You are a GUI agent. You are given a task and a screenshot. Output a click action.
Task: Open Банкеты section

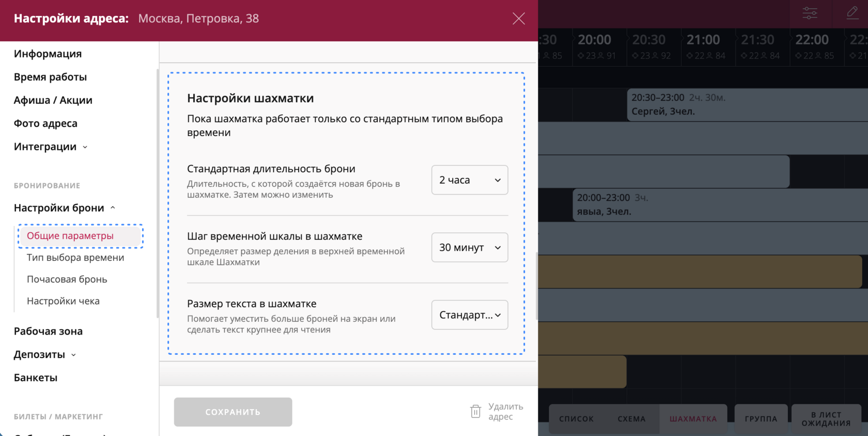tap(36, 378)
